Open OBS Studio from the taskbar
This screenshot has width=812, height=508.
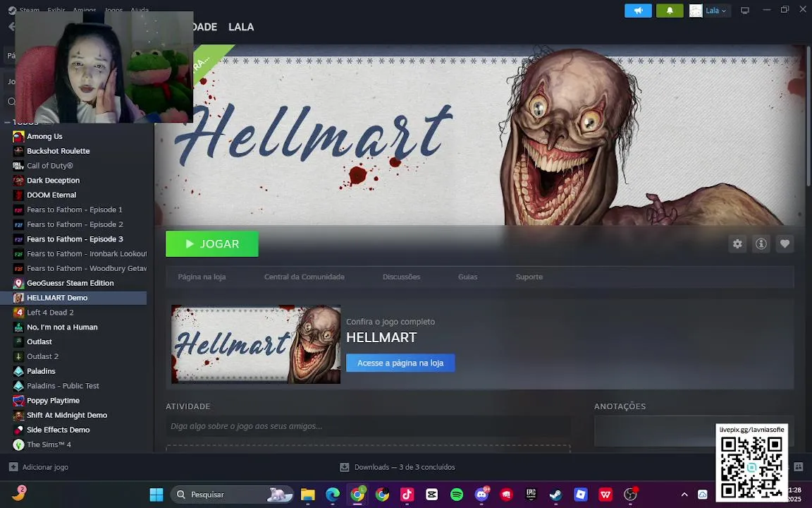pyautogui.click(x=630, y=495)
